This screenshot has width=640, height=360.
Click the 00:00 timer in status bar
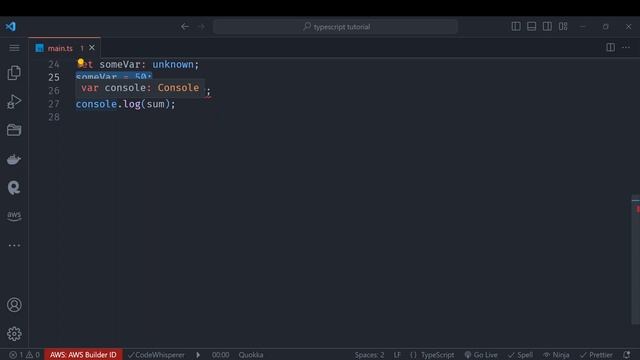pos(220,355)
